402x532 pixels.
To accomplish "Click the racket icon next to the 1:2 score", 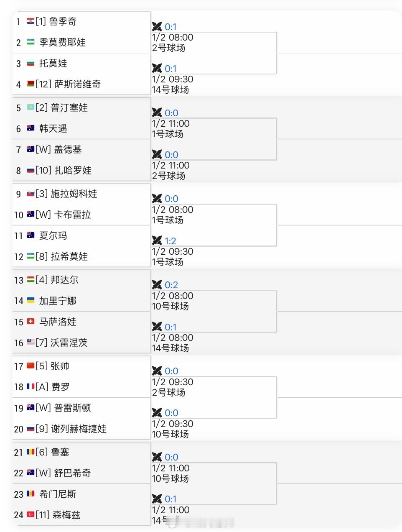I will pos(157,240).
